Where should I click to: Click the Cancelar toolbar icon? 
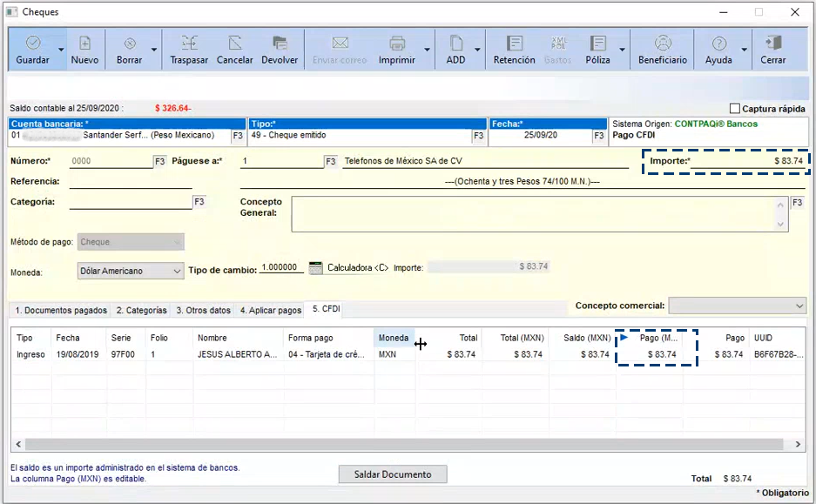pos(234,44)
